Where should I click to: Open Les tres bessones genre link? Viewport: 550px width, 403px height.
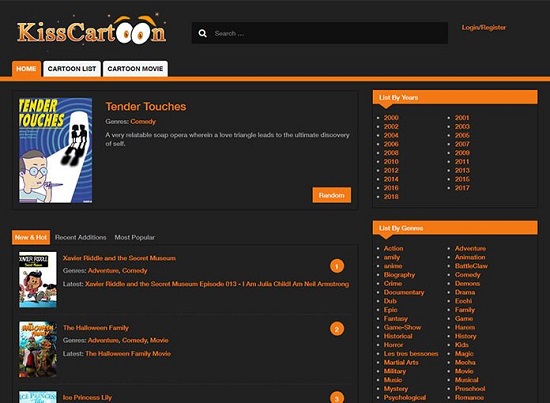[411, 354]
